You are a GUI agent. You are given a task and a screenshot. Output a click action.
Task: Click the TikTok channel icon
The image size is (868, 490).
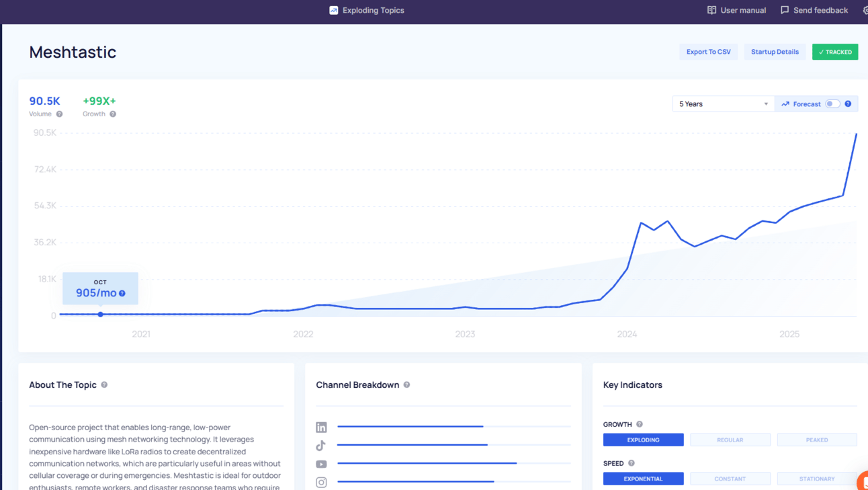[321, 446]
